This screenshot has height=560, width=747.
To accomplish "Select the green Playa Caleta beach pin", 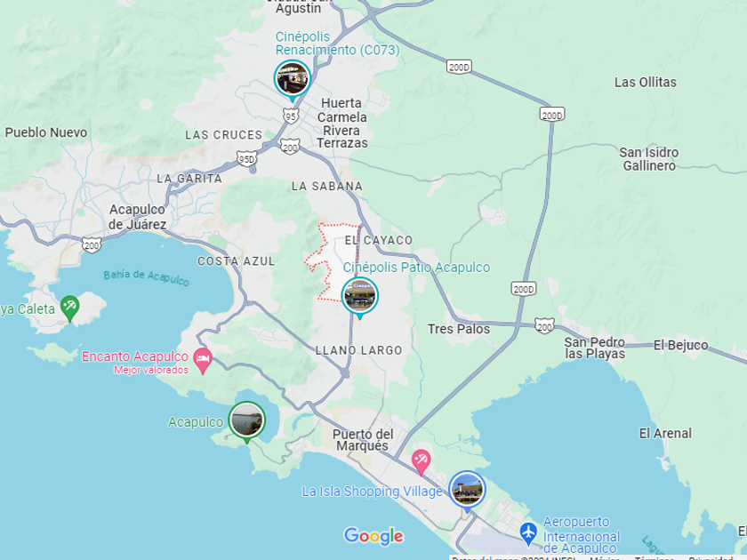I will [69, 308].
